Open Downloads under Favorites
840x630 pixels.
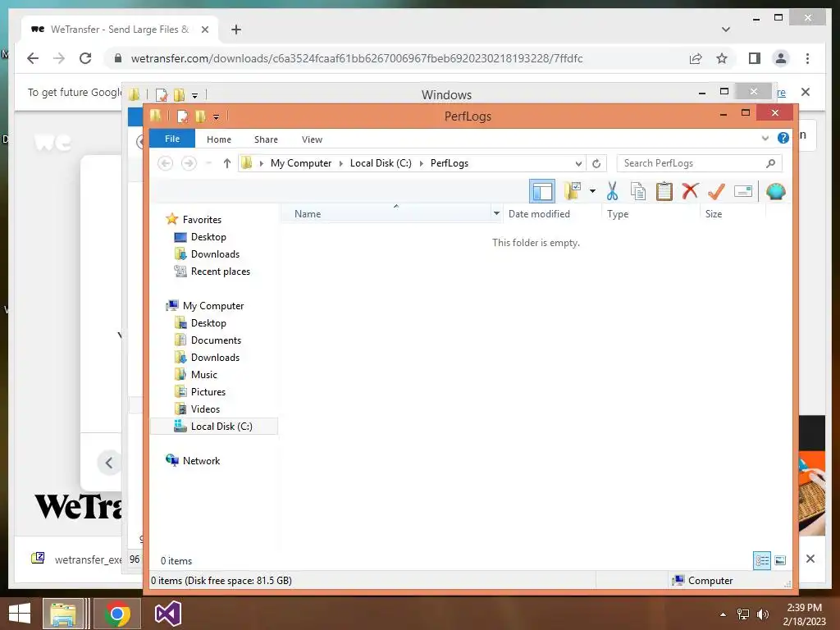(208, 254)
